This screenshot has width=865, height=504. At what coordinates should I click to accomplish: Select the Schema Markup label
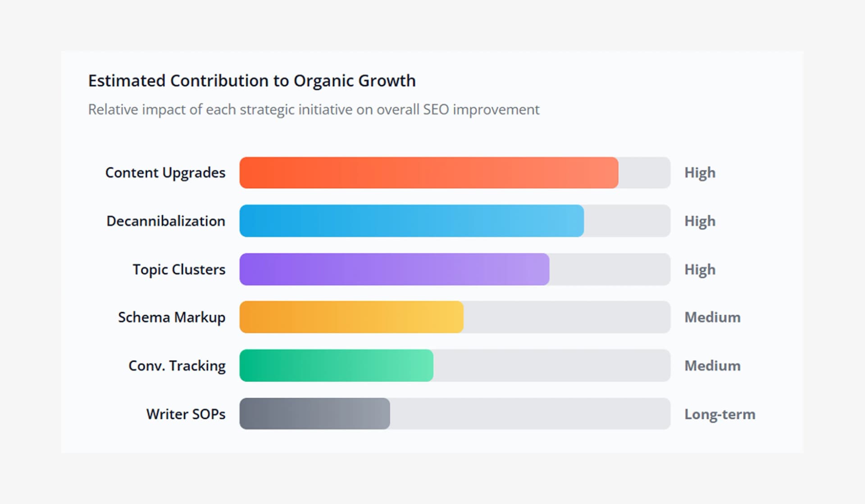(x=172, y=318)
